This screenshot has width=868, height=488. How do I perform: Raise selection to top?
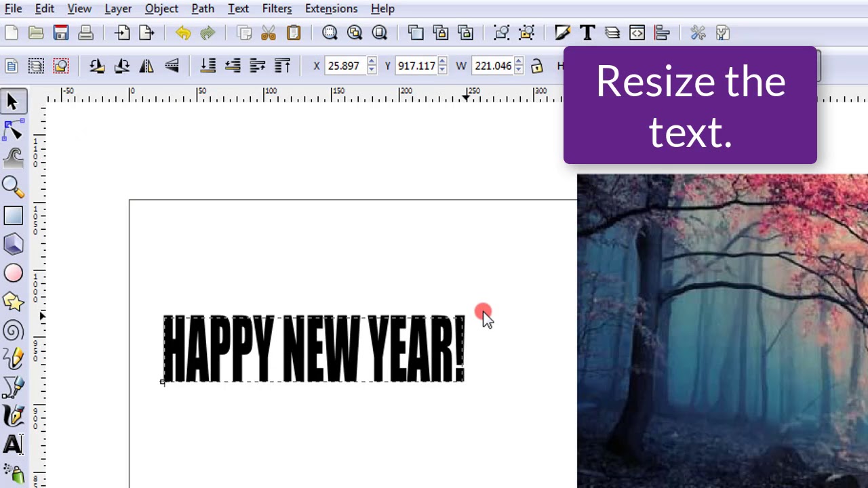(x=282, y=66)
